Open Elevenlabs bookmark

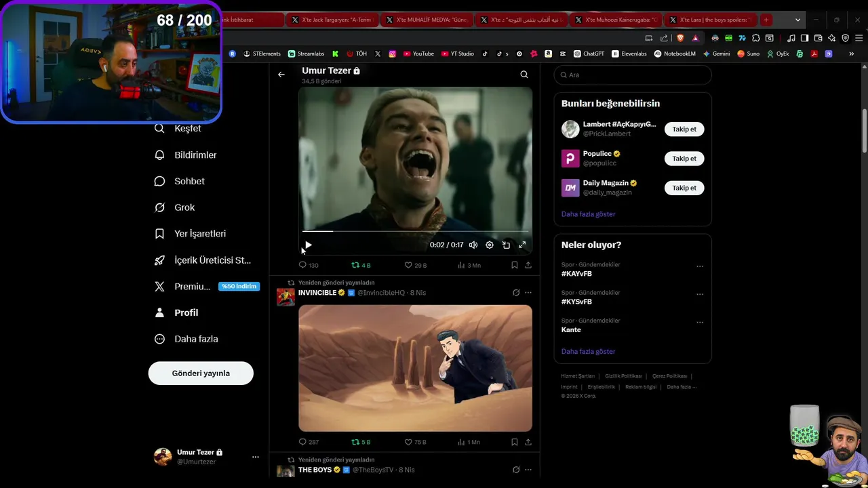[x=629, y=54]
